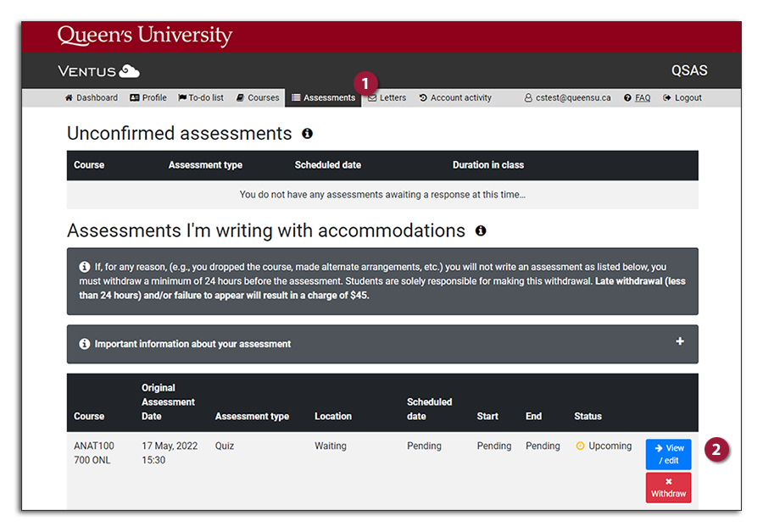Click the red step 2 marker badge
This screenshot has width=763, height=532.
tap(717, 450)
